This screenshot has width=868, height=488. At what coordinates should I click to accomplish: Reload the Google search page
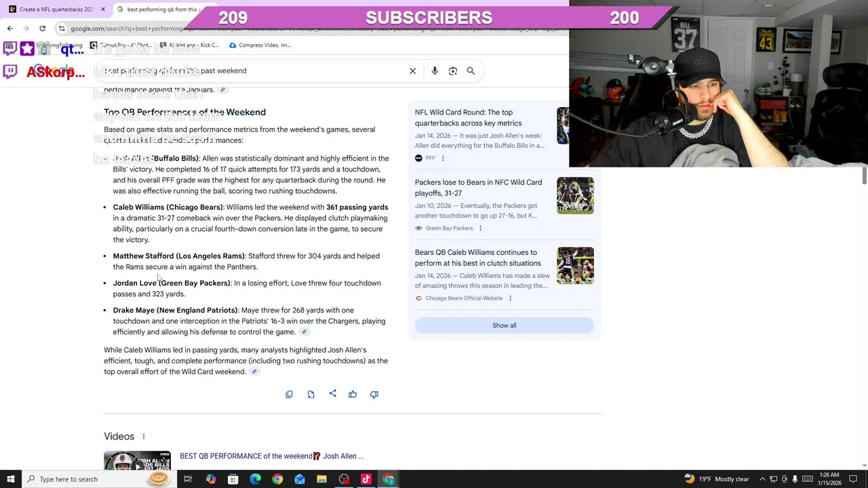coord(42,28)
